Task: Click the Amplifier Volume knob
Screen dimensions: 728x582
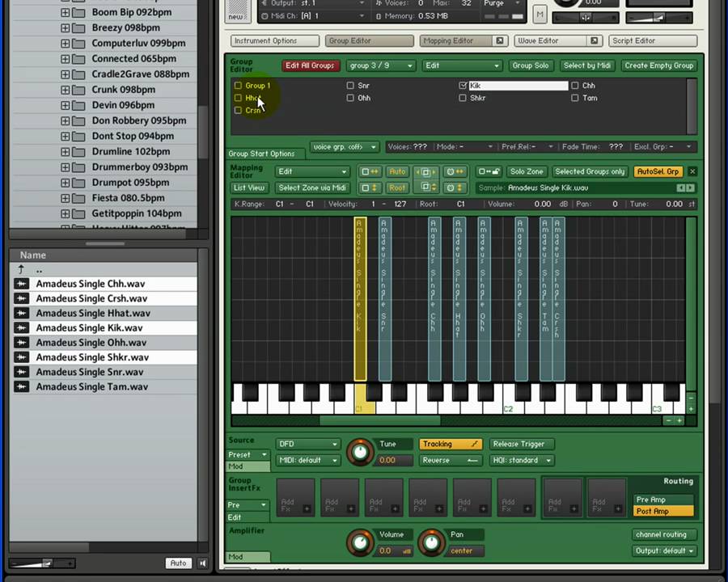Action: tap(360, 542)
